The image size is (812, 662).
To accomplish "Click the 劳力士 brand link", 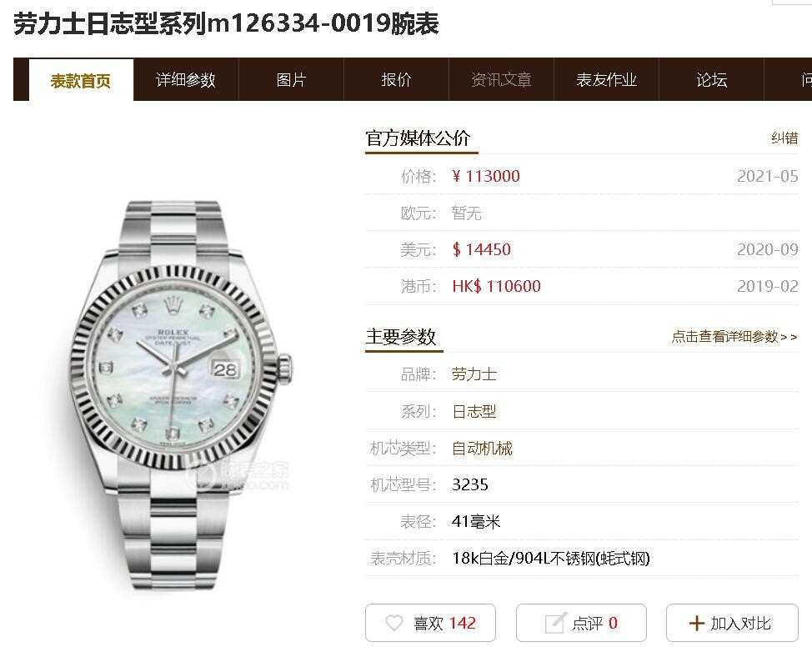I will point(474,374).
